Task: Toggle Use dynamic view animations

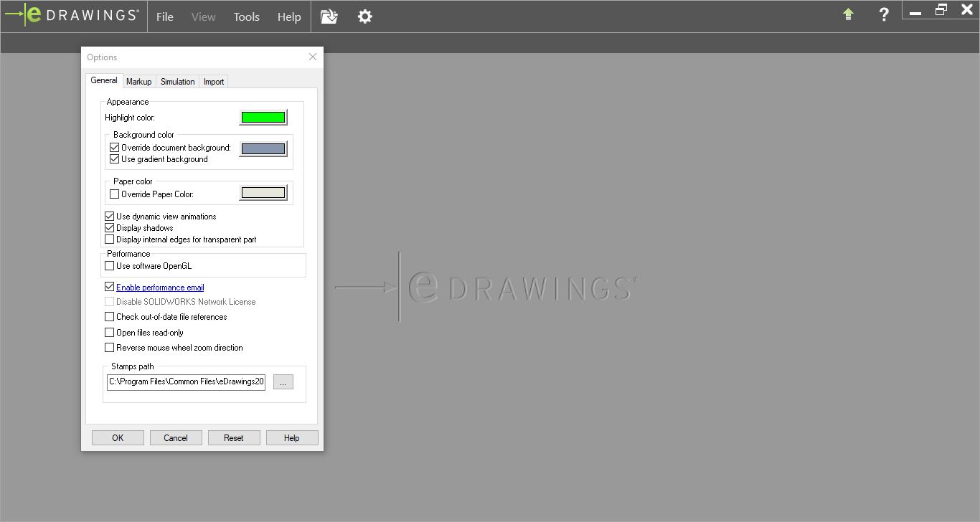Action: [110, 217]
